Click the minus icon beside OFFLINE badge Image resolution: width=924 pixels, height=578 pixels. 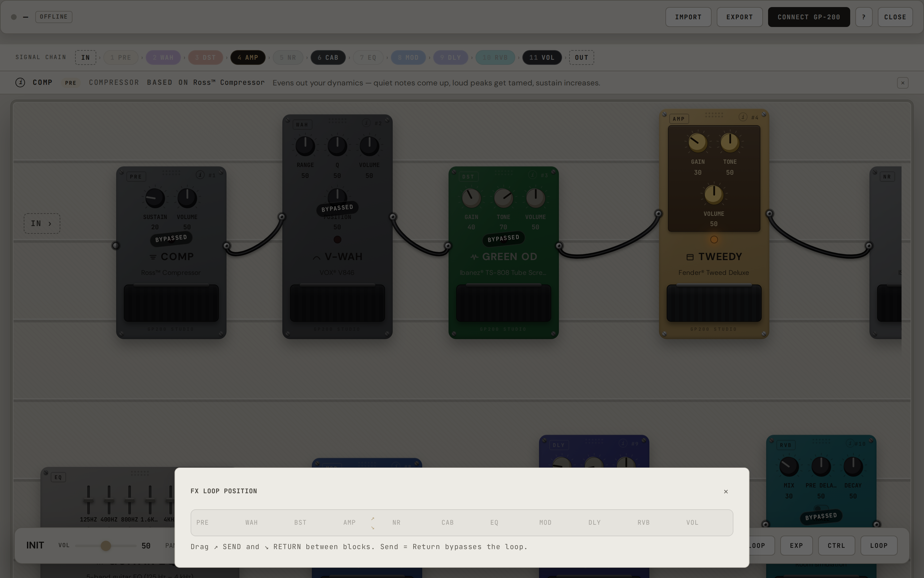point(26,17)
